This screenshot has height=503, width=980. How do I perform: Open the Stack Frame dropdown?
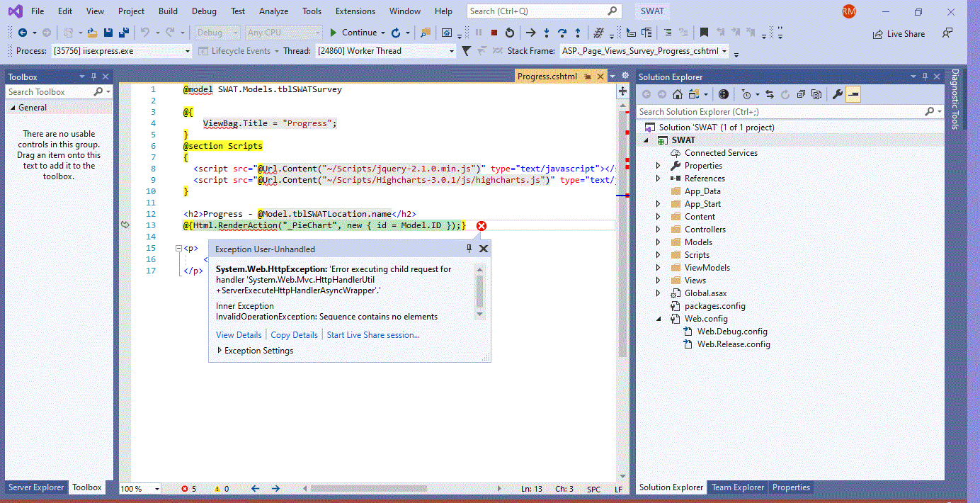tap(724, 51)
